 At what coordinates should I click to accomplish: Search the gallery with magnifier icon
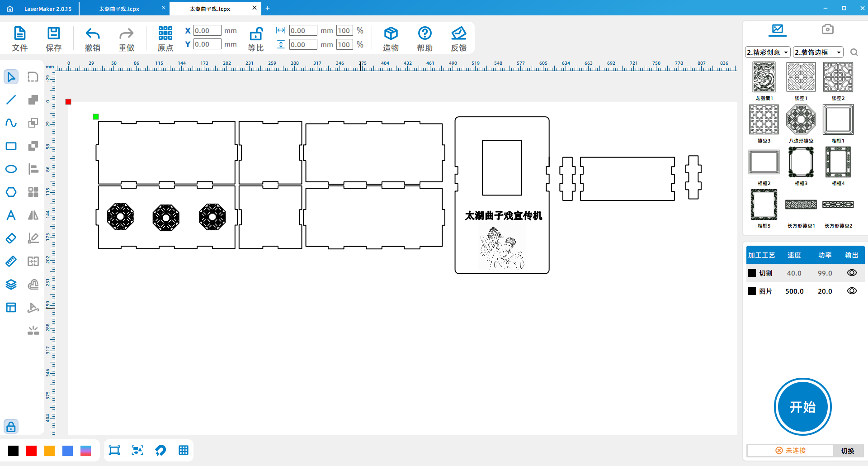[854, 52]
